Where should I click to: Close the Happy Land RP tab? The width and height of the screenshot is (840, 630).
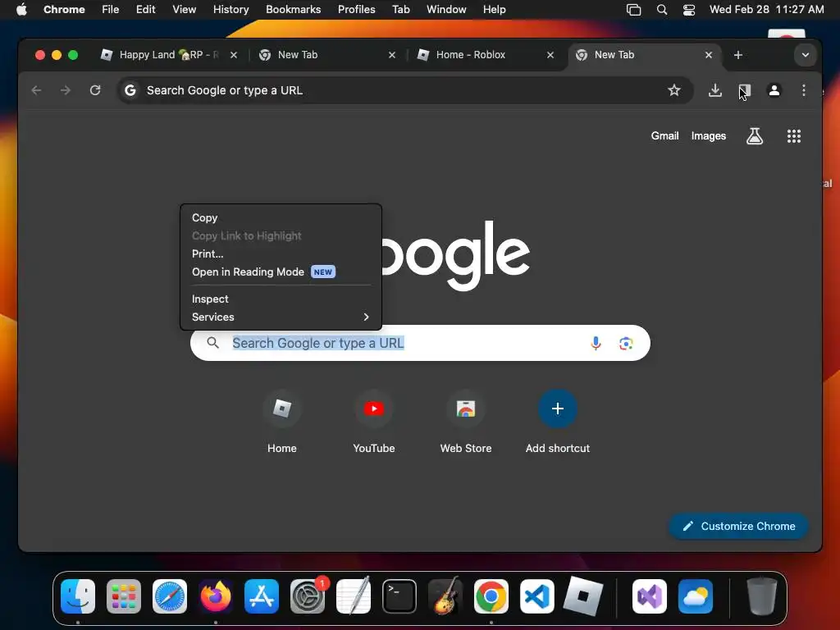pyautogui.click(x=234, y=55)
